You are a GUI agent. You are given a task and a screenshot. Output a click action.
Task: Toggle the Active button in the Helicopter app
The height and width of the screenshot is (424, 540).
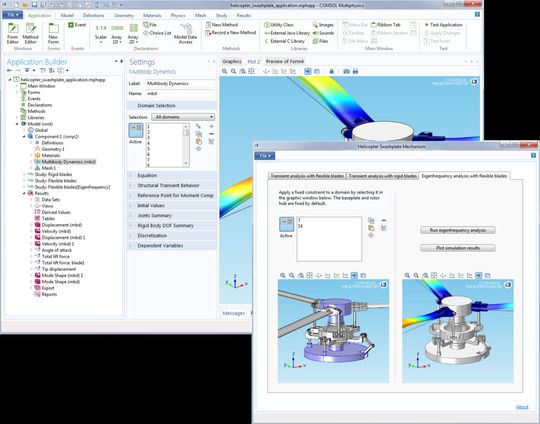coord(286,224)
